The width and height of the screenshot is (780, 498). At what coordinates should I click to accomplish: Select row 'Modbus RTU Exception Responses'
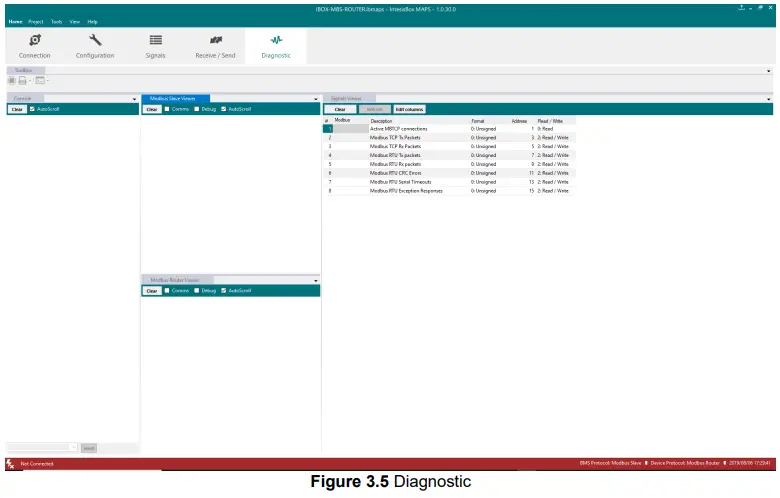click(449, 191)
